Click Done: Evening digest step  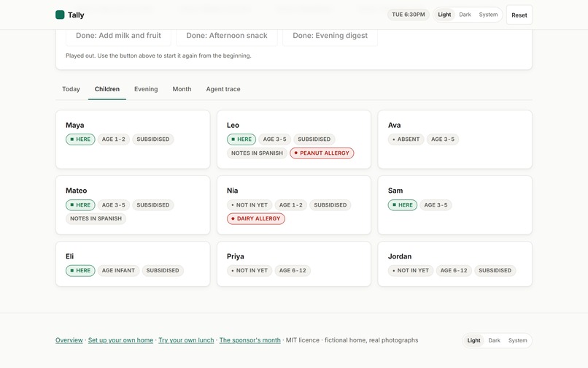point(330,36)
